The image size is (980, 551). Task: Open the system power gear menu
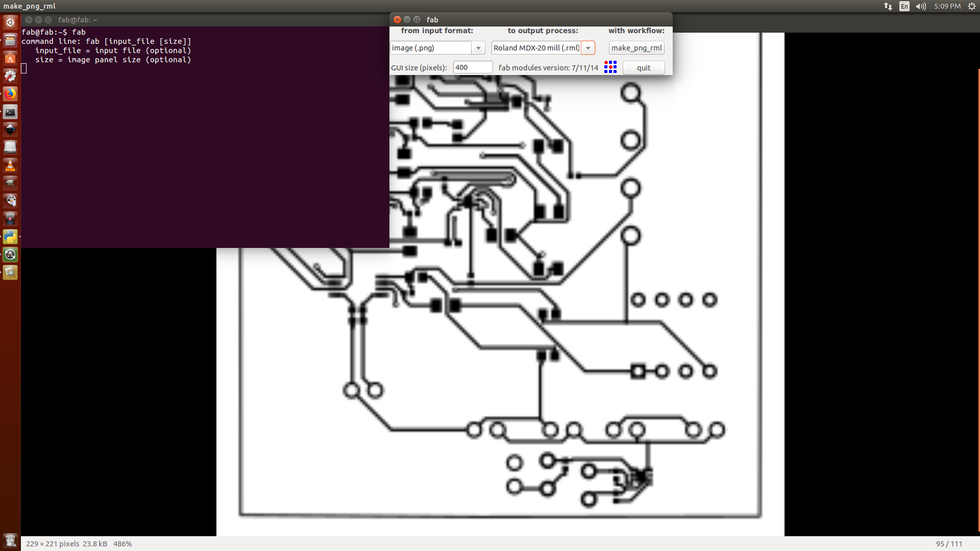pos(971,6)
